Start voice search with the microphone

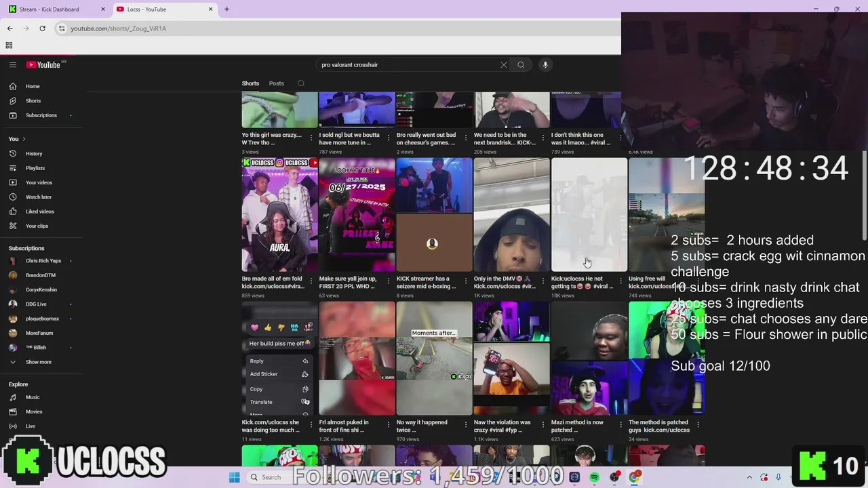[x=545, y=65]
